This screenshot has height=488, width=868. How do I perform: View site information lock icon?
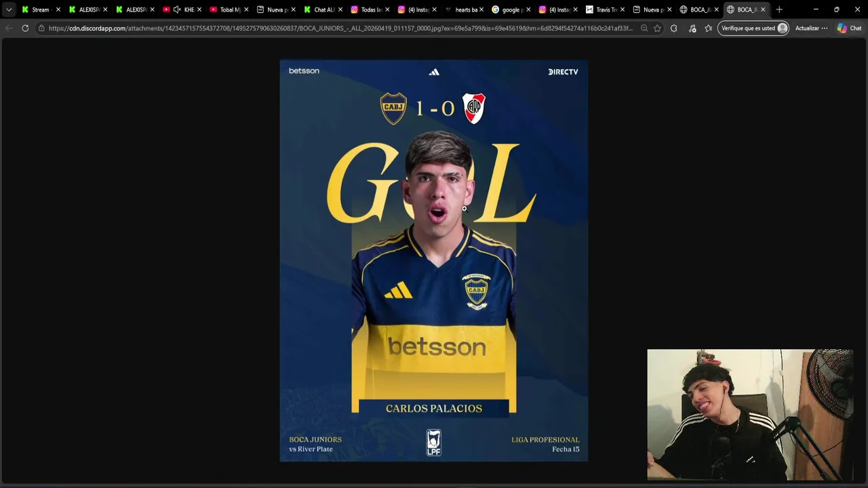click(41, 28)
